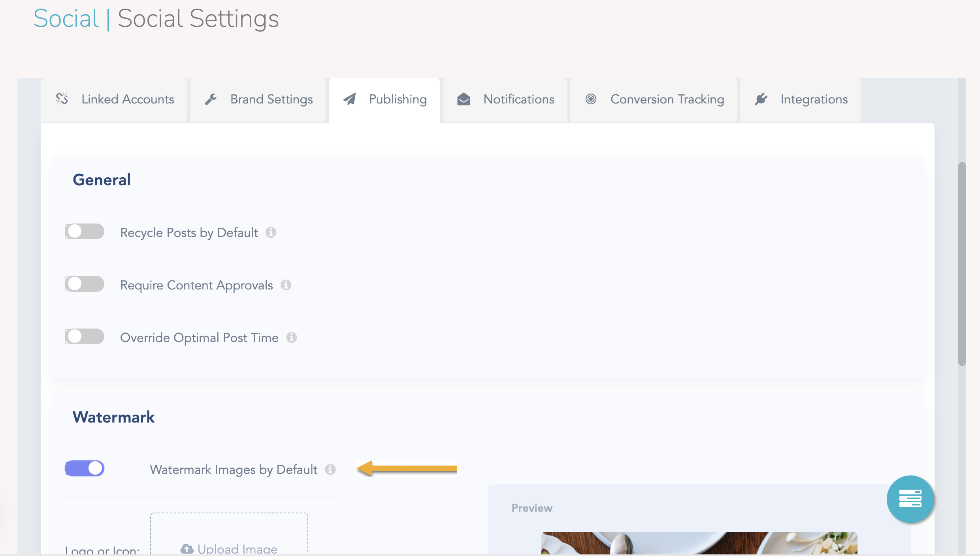
Task: Enable Recycle Posts by Default
Action: [x=84, y=232]
